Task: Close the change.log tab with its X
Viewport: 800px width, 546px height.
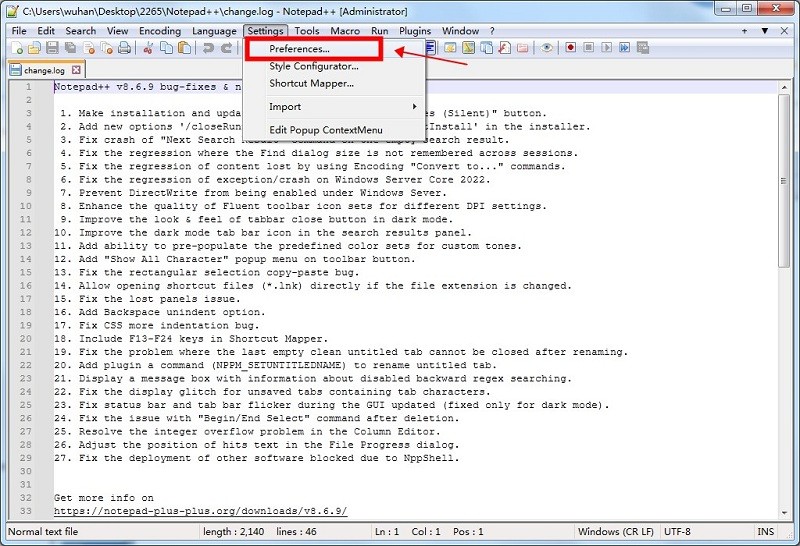Action: [76, 69]
